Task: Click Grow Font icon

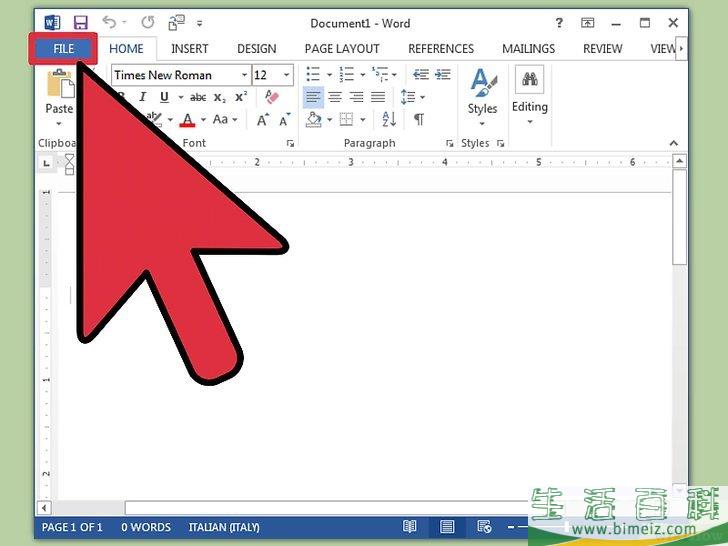Action: 263,120
